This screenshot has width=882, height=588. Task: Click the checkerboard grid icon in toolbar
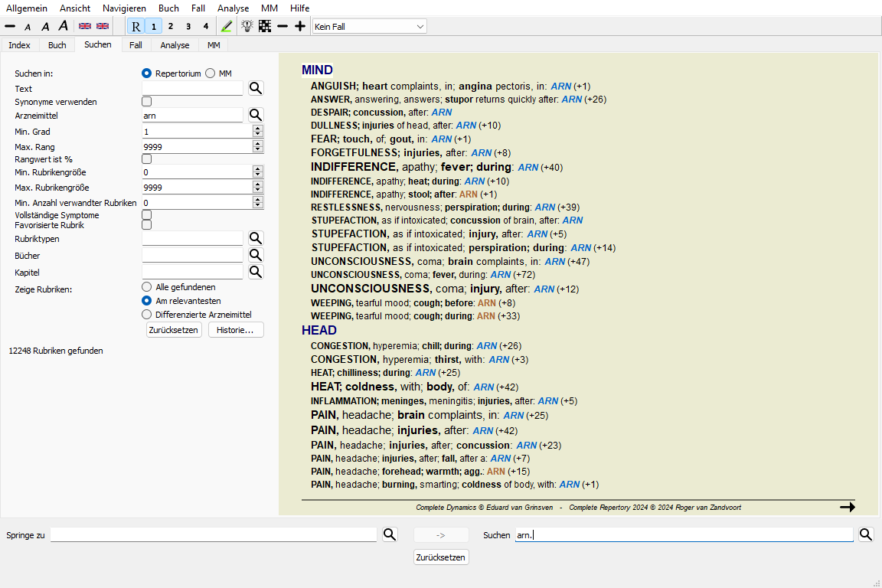(x=265, y=26)
